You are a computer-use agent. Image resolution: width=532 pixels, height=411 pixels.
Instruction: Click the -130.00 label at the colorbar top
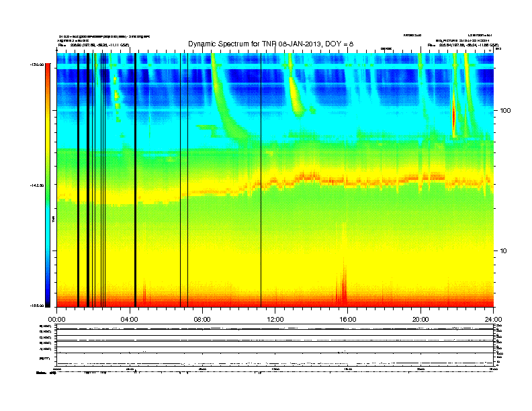click(x=37, y=64)
